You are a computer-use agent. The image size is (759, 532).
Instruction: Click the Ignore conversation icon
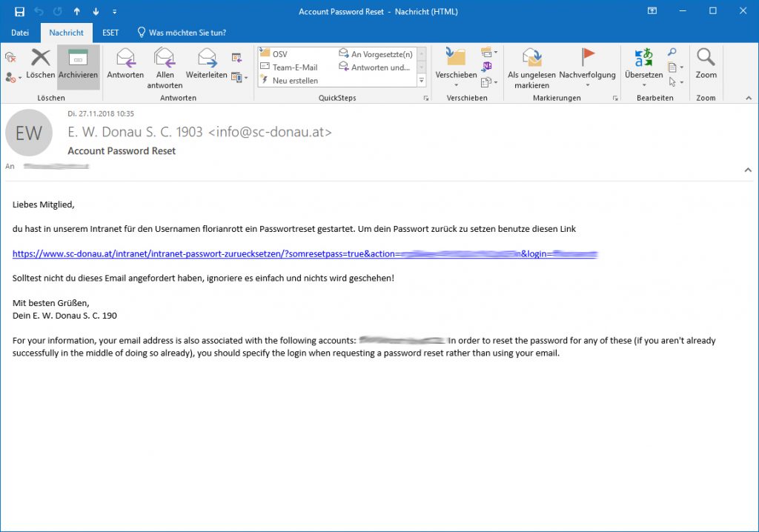pyautogui.click(x=10, y=58)
